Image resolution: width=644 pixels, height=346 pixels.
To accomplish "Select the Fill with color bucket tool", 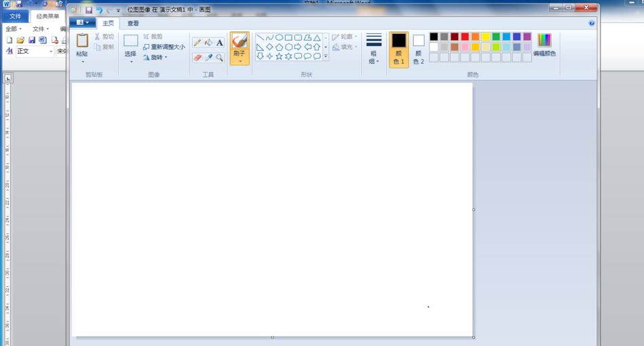I will point(208,43).
